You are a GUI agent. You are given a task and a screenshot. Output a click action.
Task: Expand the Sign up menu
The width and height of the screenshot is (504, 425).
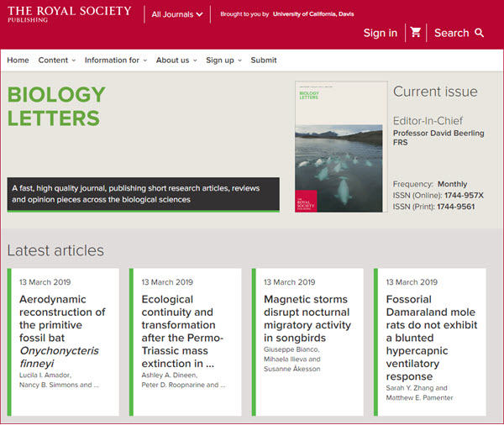click(223, 60)
